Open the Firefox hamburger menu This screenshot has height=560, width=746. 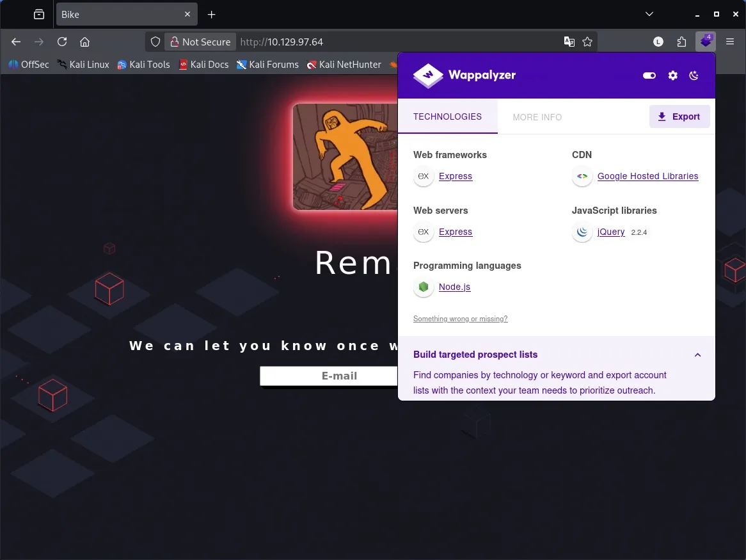tap(730, 42)
